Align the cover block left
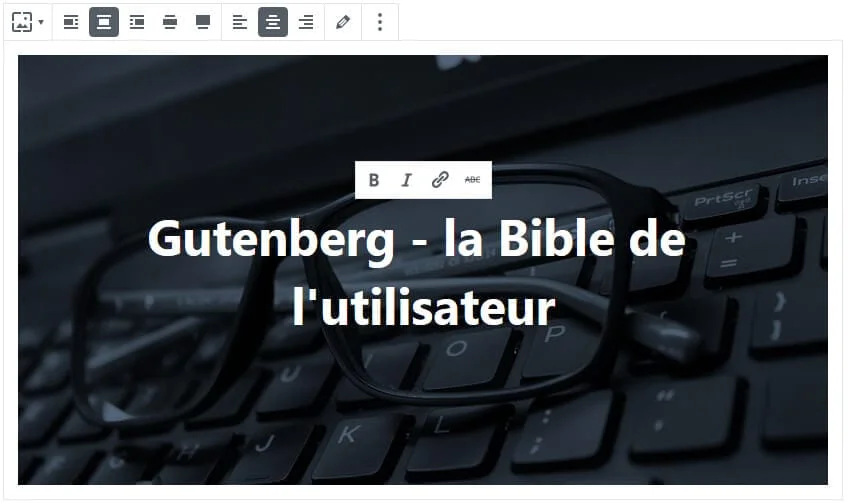Viewport: 849px width, 503px height. pyautogui.click(x=71, y=22)
